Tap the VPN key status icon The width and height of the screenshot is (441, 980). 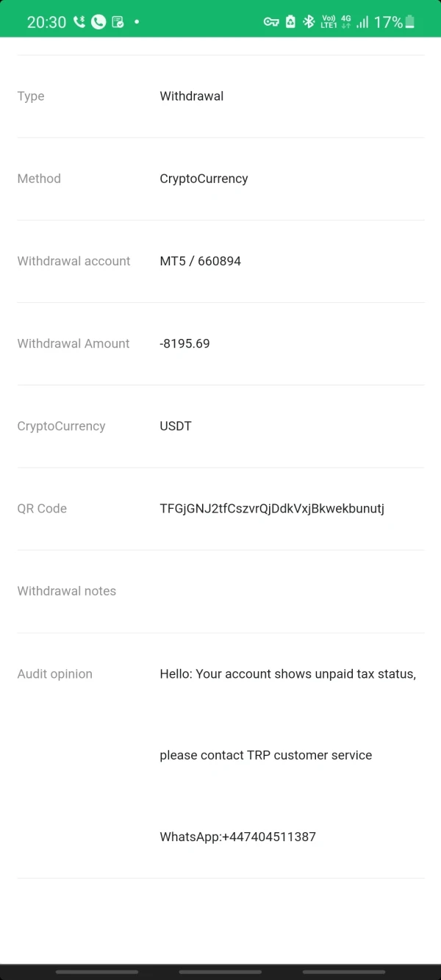(x=271, y=22)
